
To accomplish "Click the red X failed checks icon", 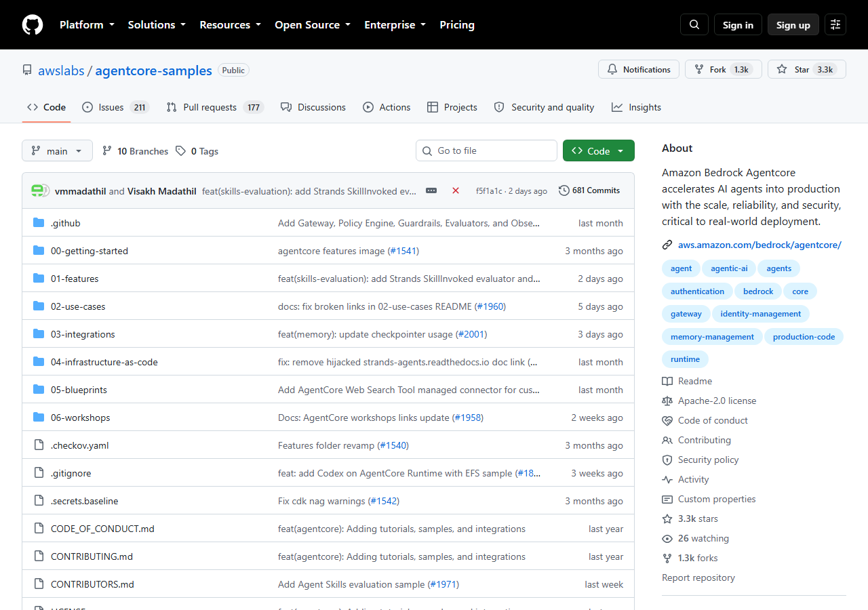I will pyautogui.click(x=456, y=190).
